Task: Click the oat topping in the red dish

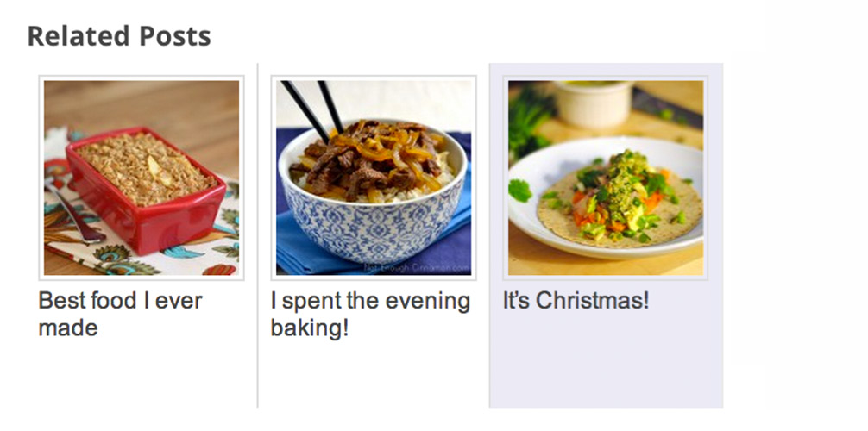Action: pyautogui.click(x=145, y=166)
